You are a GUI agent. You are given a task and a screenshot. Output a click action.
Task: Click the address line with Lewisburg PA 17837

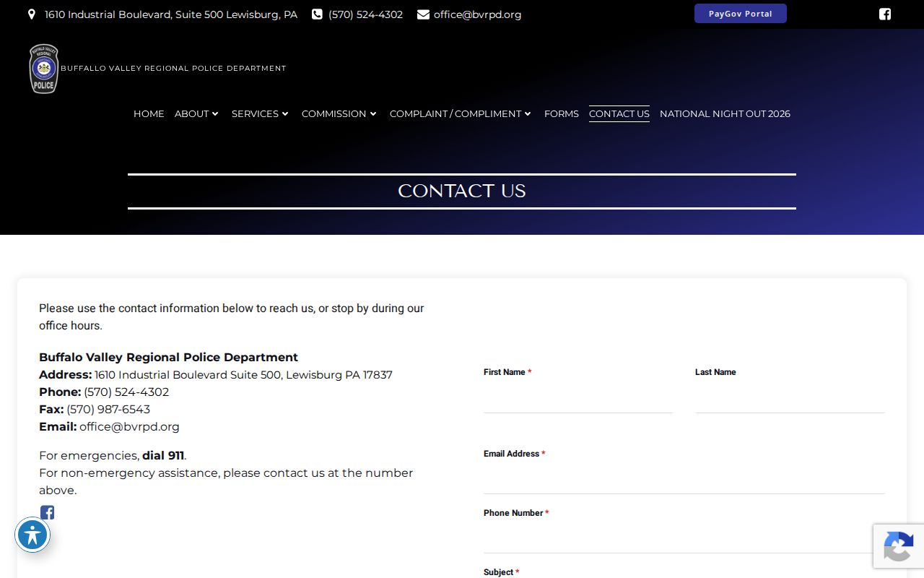(x=216, y=375)
